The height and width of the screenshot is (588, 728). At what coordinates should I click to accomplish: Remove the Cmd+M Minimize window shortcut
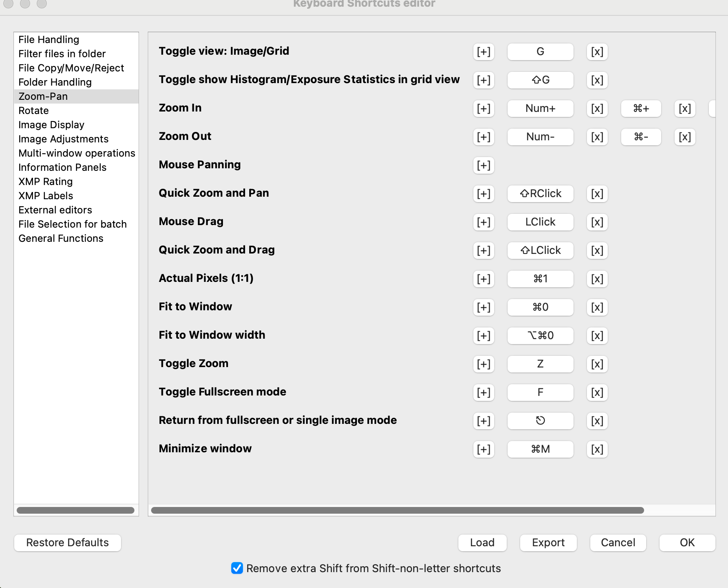coord(597,449)
